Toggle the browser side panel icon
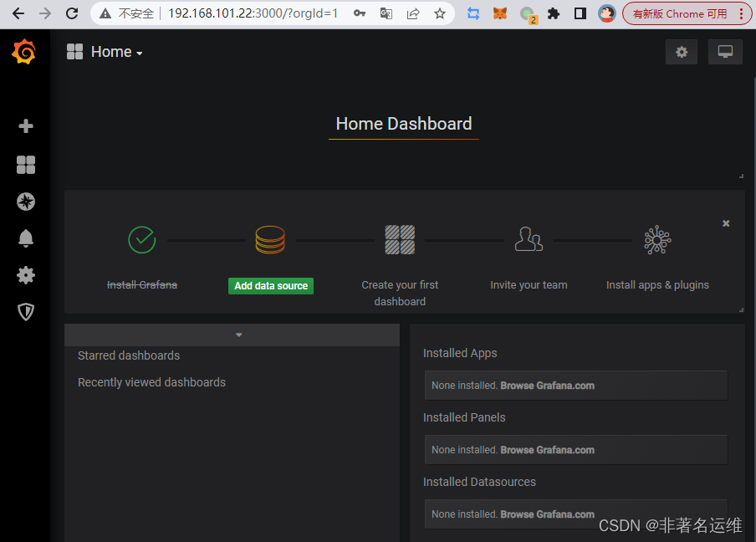This screenshot has width=756, height=542. pyautogui.click(x=580, y=13)
